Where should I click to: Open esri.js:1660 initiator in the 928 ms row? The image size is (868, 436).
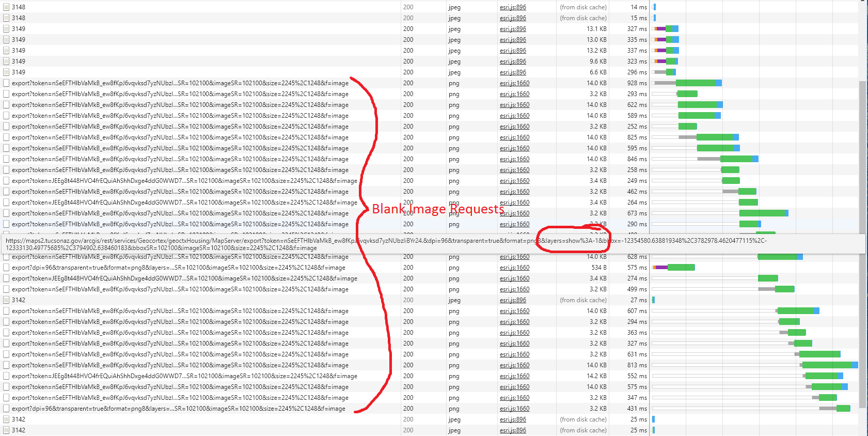tap(514, 83)
